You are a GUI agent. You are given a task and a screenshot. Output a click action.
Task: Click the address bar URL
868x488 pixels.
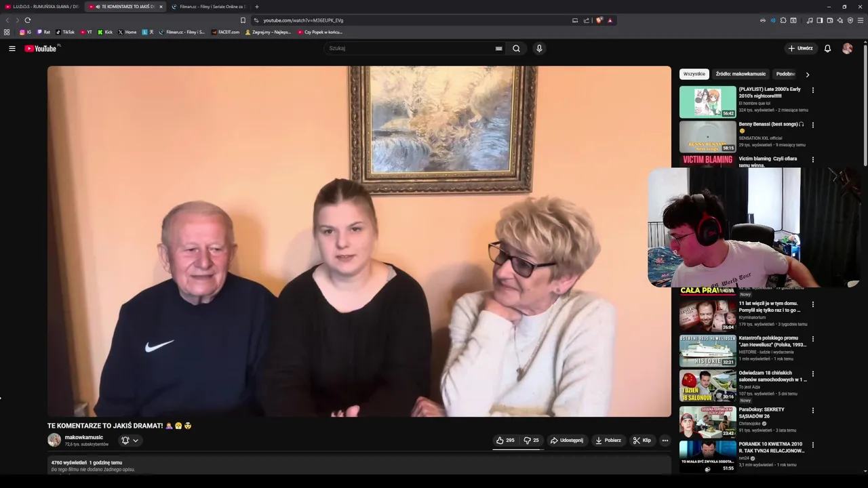tap(303, 20)
